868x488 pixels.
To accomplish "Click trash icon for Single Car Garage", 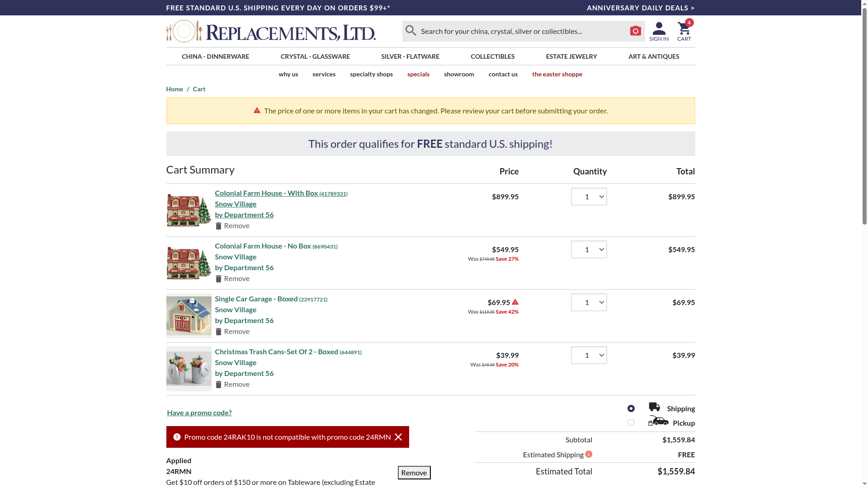I will tap(219, 332).
